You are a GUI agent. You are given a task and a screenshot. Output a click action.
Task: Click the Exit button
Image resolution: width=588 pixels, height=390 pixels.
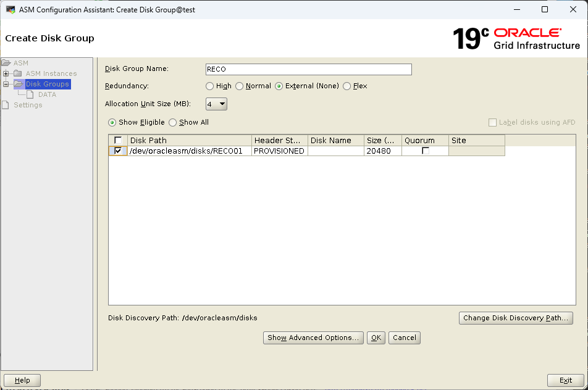click(x=566, y=380)
